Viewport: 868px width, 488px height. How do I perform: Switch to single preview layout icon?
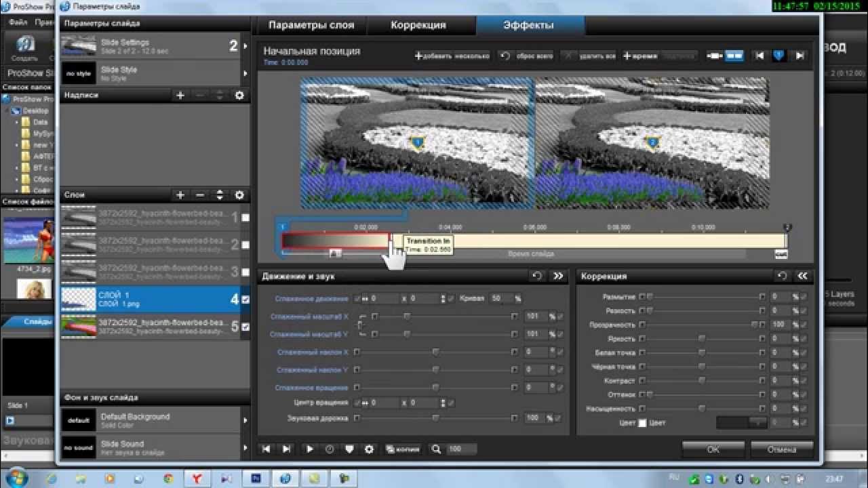point(715,56)
